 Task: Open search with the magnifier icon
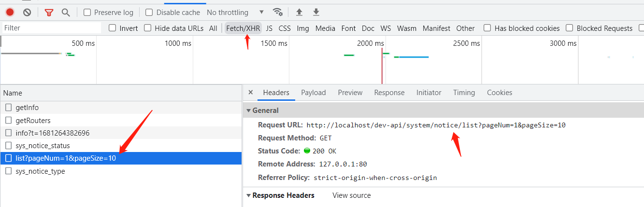(66, 13)
